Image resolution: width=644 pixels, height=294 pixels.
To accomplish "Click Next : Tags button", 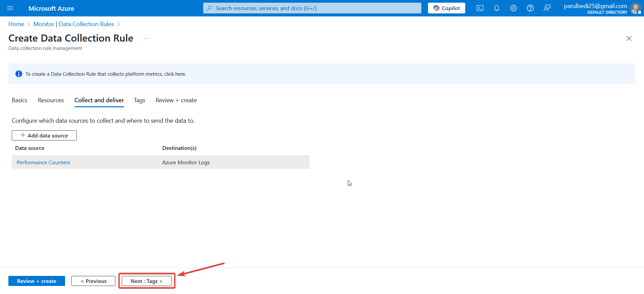I will pos(147,281).
